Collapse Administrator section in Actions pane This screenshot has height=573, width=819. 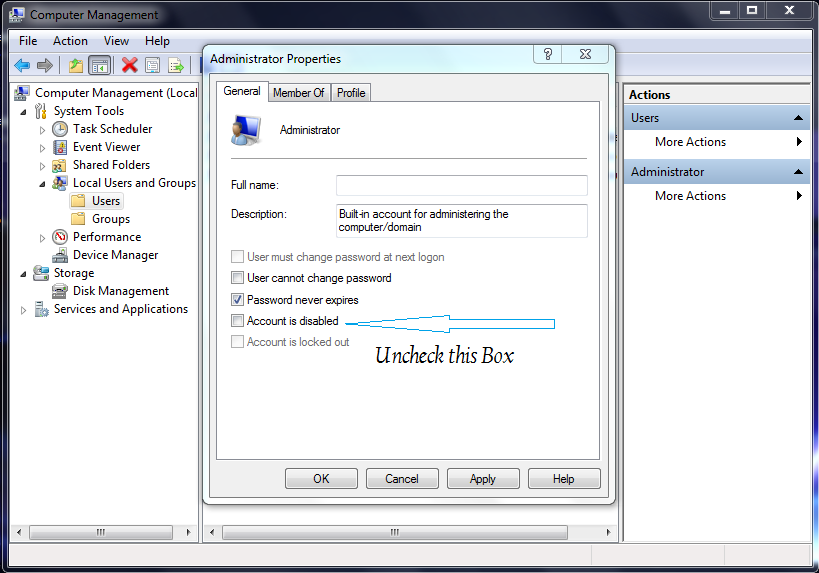(x=798, y=172)
